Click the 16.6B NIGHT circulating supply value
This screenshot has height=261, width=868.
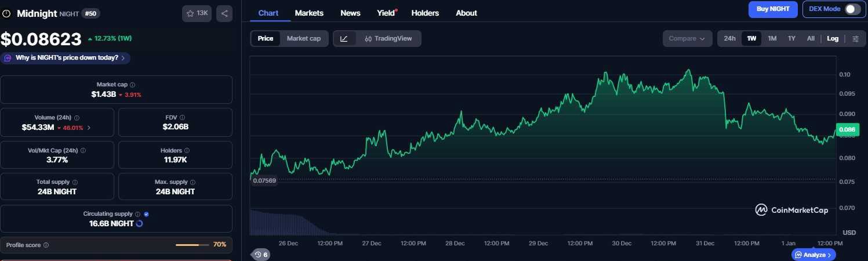coord(111,223)
